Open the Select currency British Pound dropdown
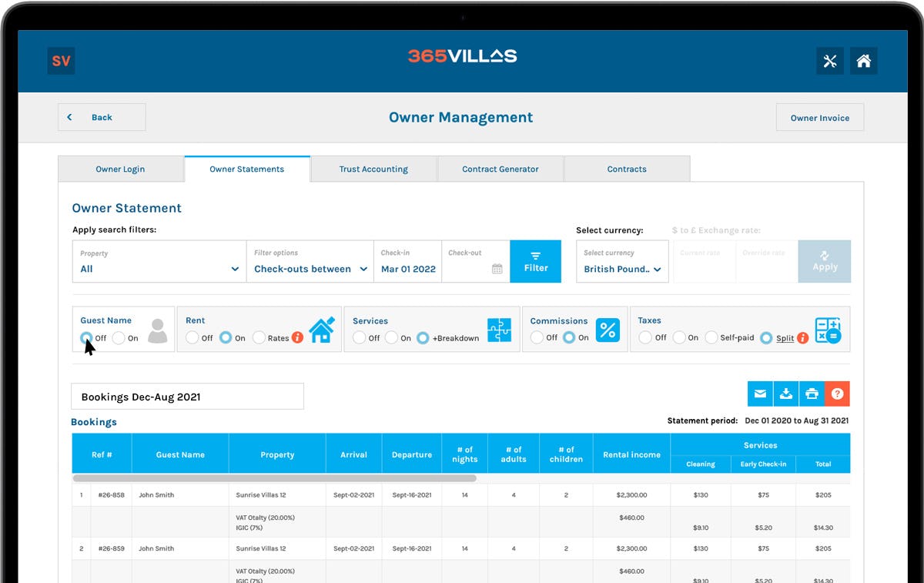 622,261
